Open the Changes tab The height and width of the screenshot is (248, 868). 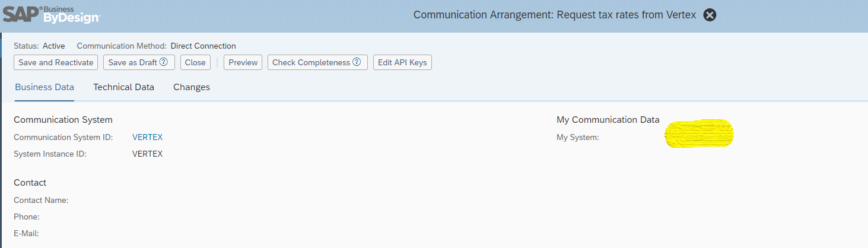(x=192, y=87)
